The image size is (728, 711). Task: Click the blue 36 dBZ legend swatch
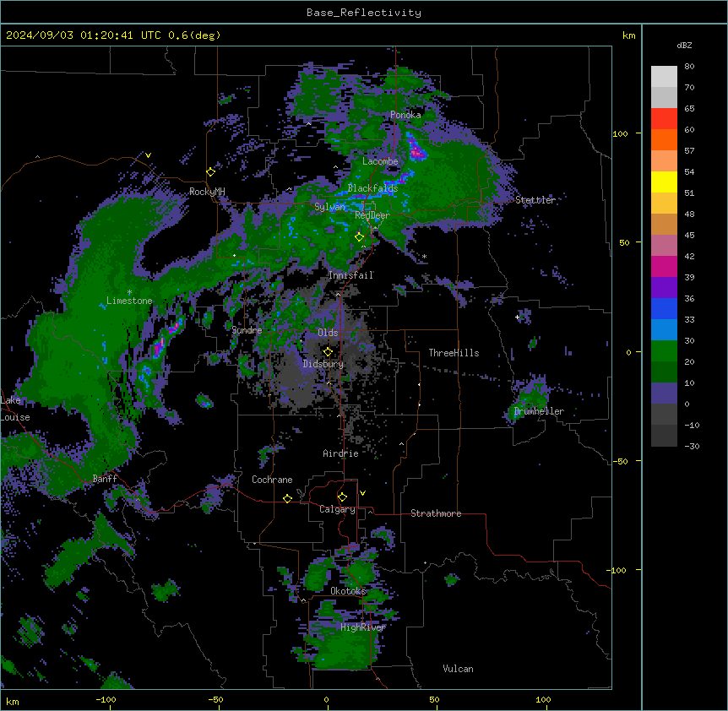pos(664,308)
